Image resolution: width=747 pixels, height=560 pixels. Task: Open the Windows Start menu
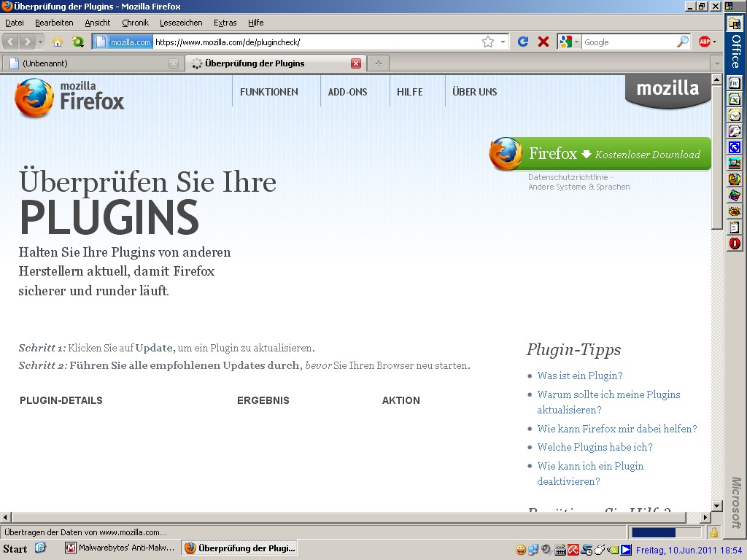[15, 549]
